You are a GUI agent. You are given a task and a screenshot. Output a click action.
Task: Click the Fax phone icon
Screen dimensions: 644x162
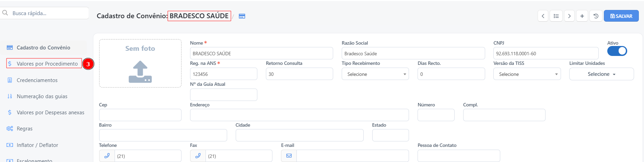(x=198, y=156)
